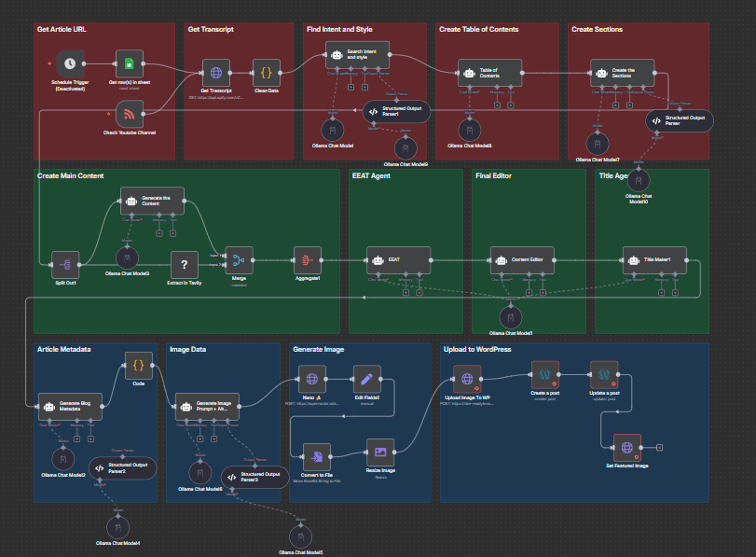Open the Extract in Tavily node
The width and height of the screenshot is (756, 557).
click(185, 264)
